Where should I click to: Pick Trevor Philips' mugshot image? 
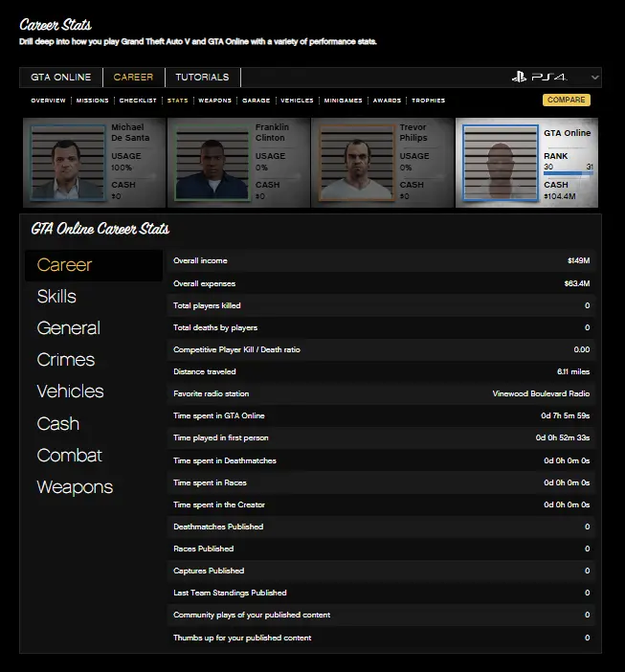pyautogui.click(x=357, y=163)
